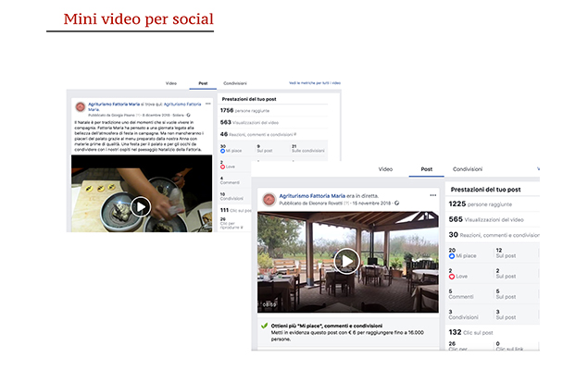588x370 pixels.
Task: Open Condivisioni tab in left screenshot
Action: [235, 83]
